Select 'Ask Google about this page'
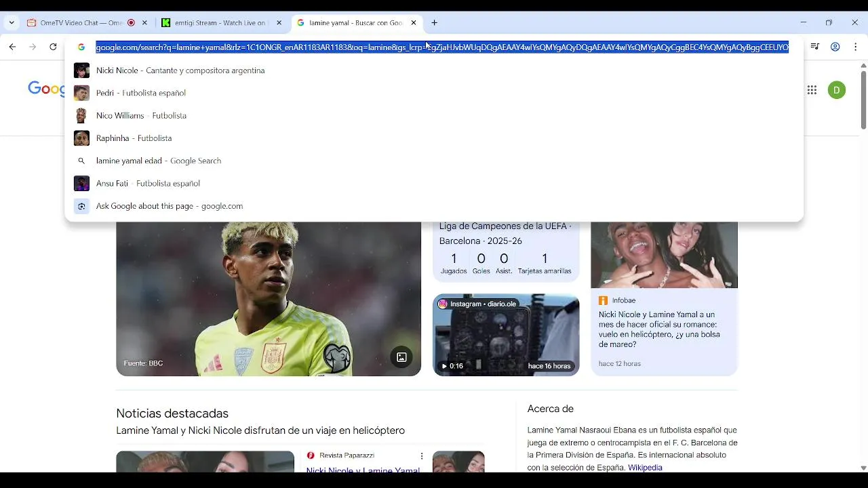868x488 pixels. pyautogui.click(x=434, y=206)
